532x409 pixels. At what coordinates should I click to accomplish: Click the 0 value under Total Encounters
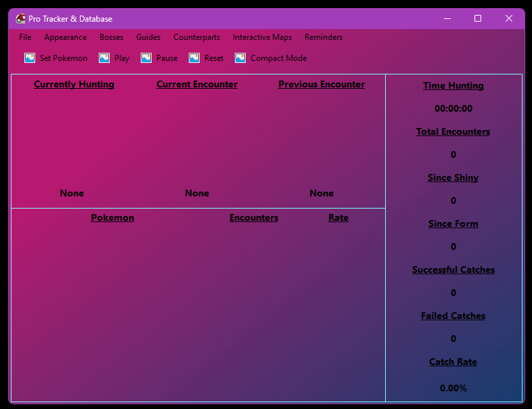[x=453, y=155]
